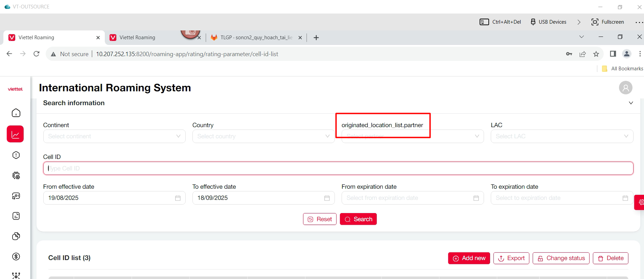Reload the page with the refresh icon
This screenshot has width=644, height=279.
coord(37,54)
